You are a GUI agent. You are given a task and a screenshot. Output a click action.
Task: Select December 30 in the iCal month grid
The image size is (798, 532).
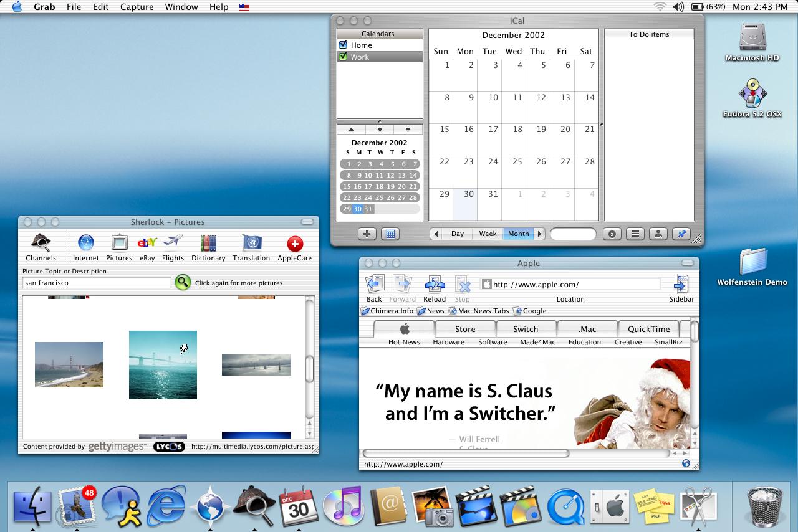[x=465, y=204]
